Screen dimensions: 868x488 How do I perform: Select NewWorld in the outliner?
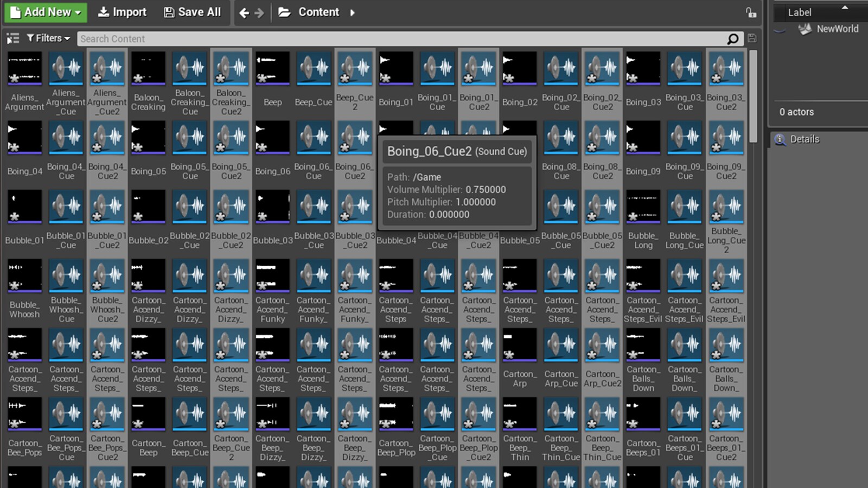837,29
